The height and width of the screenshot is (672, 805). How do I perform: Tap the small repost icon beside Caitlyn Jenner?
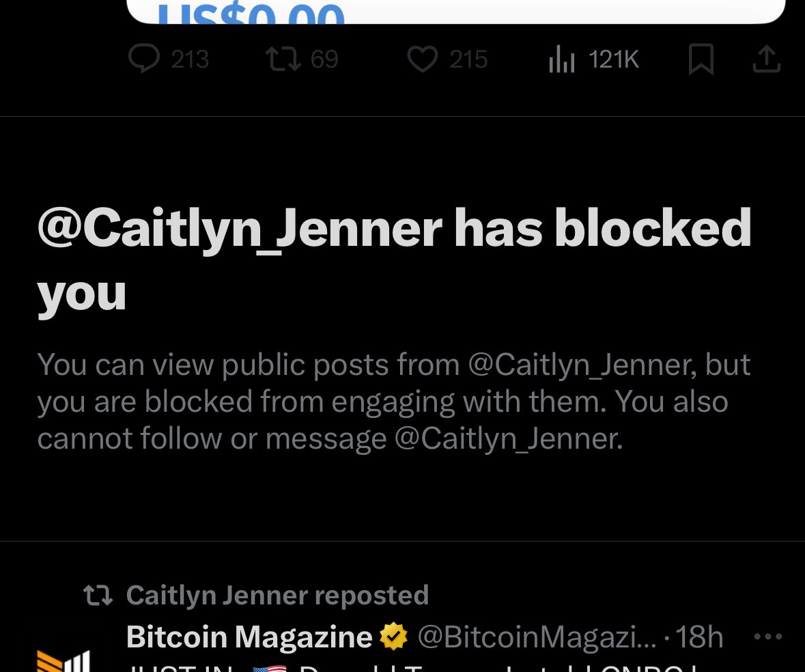click(98, 596)
